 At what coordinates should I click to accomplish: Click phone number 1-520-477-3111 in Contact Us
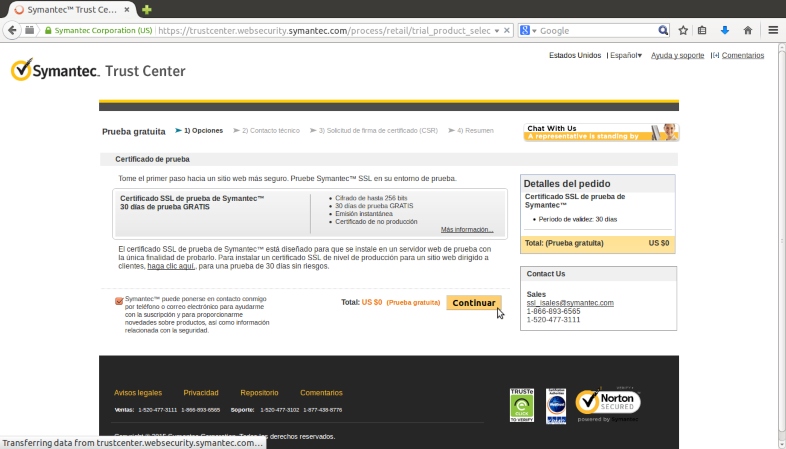click(x=553, y=320)
